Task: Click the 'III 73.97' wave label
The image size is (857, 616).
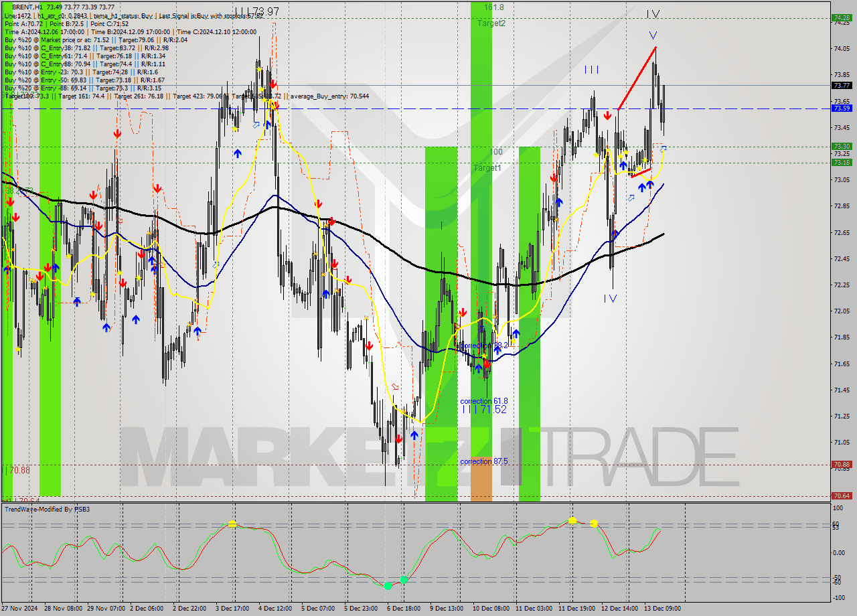Action: click(257, 11)
